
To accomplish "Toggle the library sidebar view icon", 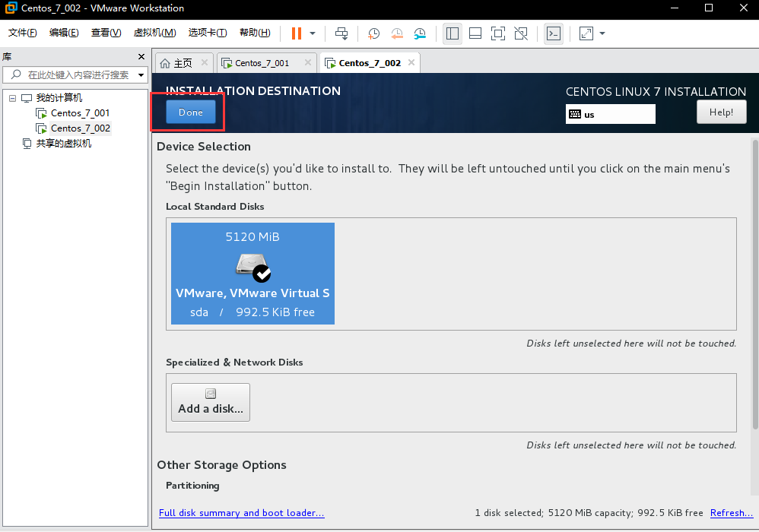I will pyautogui.click(x=452, y=33).
